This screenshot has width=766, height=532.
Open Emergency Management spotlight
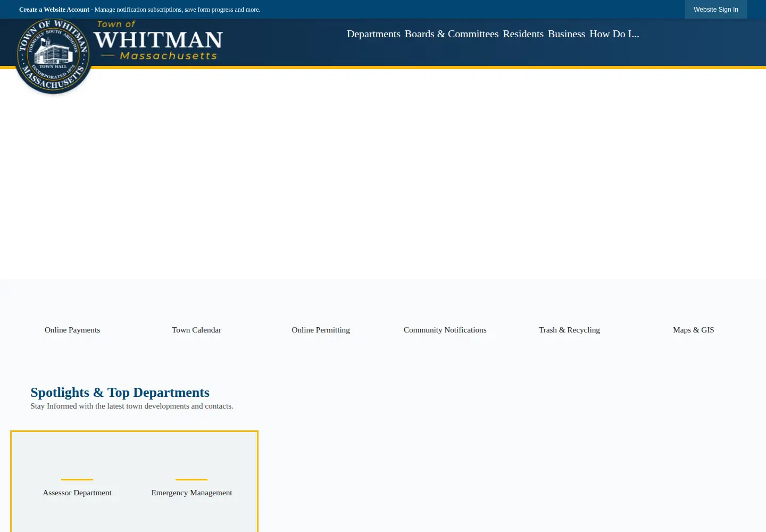pos(191,493)
